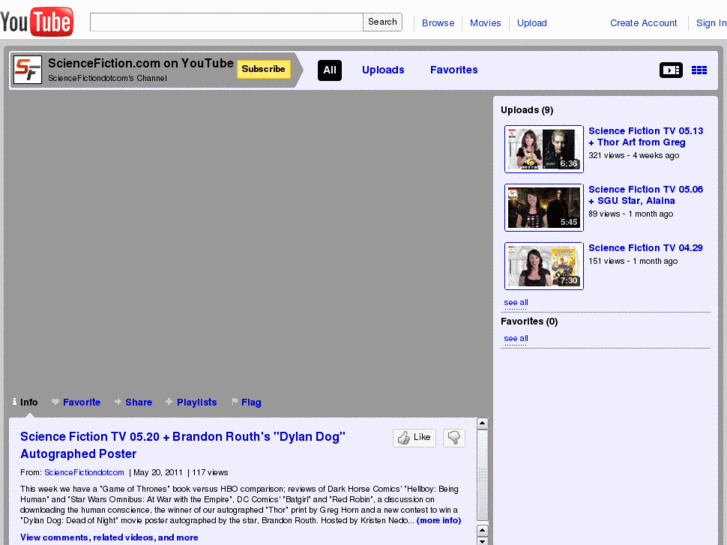Click the plus icon next to Playlists
This screenshot has width=727, height=545.
[169, 402]
